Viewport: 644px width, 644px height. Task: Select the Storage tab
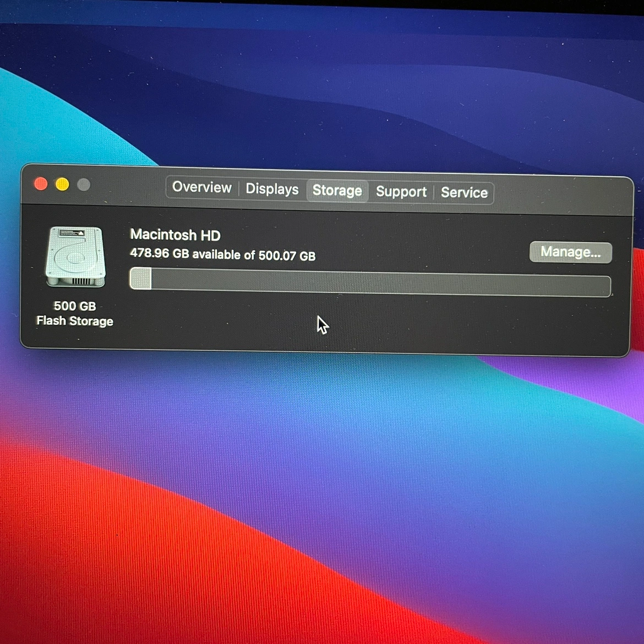click(x=337, y=190)
